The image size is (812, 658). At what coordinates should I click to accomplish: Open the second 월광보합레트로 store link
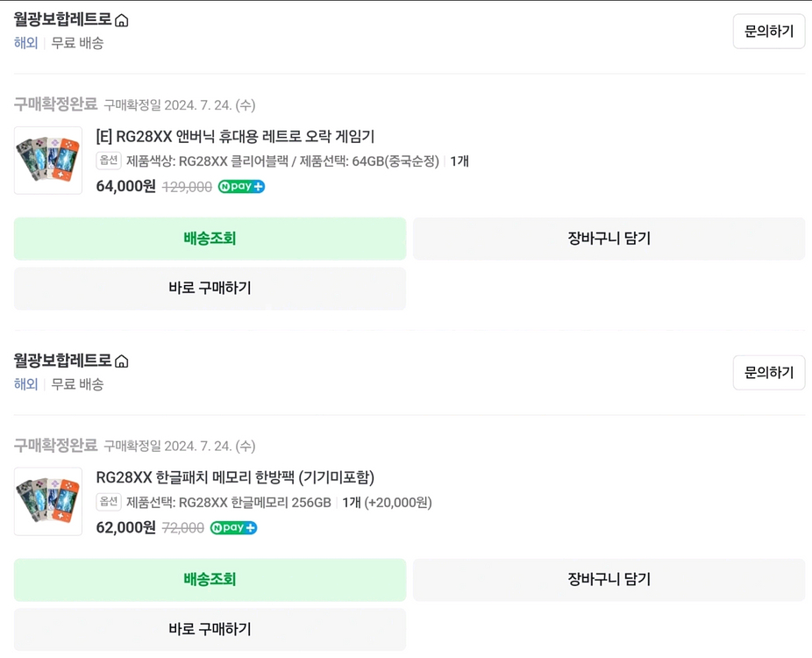coord(62,361)
